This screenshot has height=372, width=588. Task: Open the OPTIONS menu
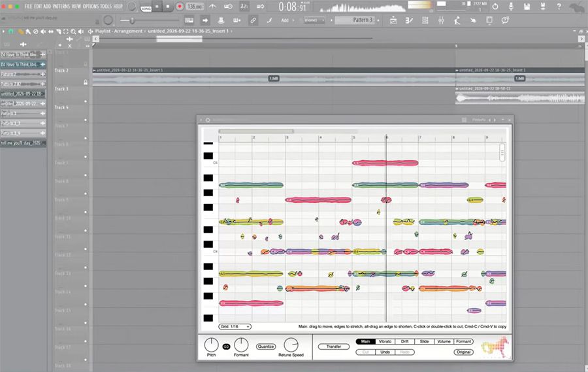90,7
